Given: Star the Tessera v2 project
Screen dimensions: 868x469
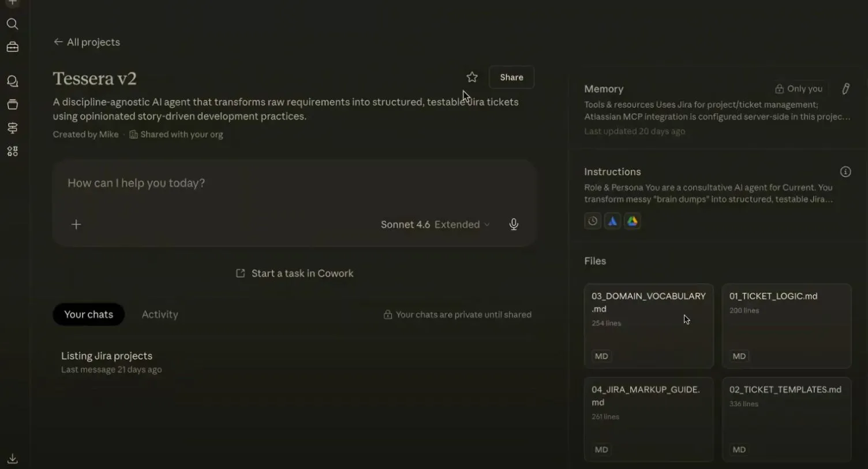Looking at the screenshot, I should pos(472,77).
